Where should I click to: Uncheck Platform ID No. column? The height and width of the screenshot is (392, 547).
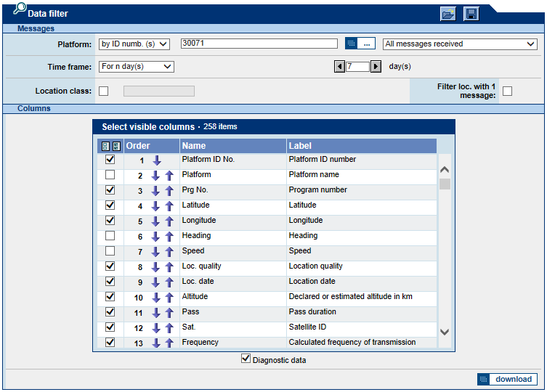[110, 160]
